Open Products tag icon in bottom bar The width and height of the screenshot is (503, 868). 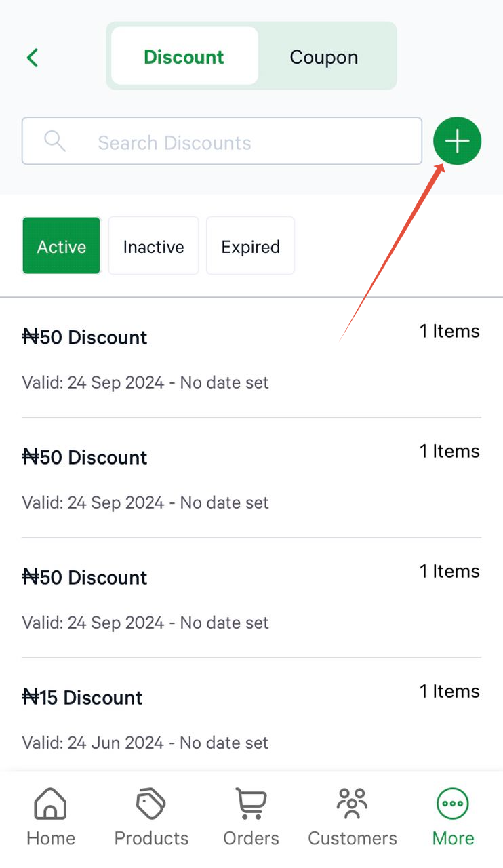pos(151,804)
